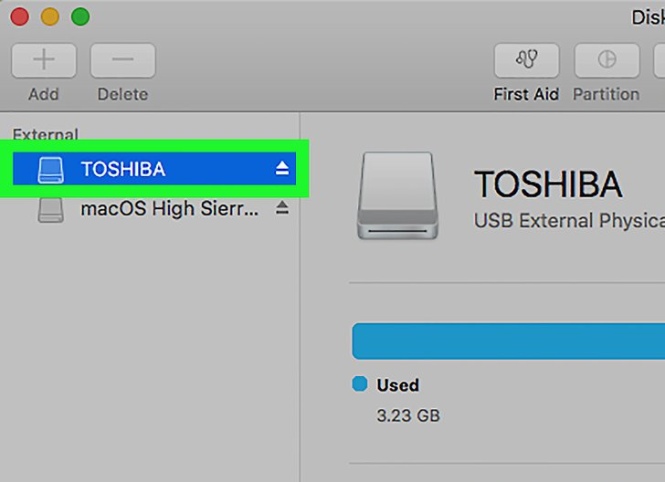Minimize the Disk Utility window

tap(49, 17)
